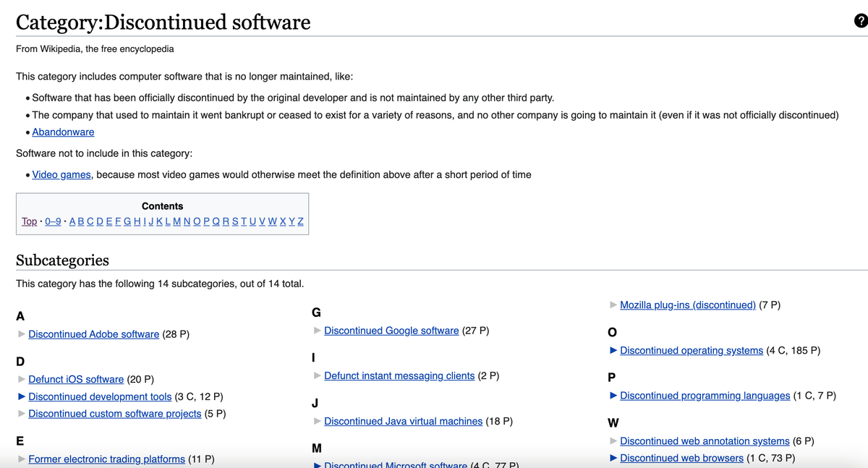Open Discontinued Adobe software category link
Screen dimensions: 868x468
94,334
